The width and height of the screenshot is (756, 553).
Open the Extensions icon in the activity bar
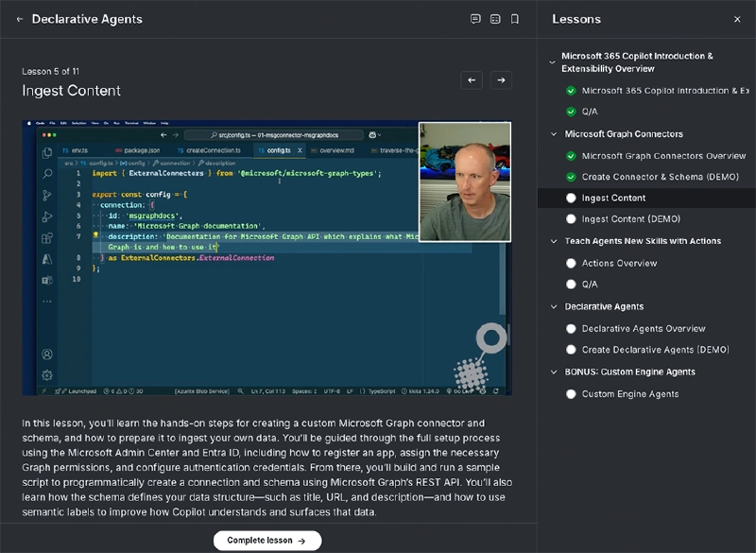pyautogui.click(x=46, y=238)
